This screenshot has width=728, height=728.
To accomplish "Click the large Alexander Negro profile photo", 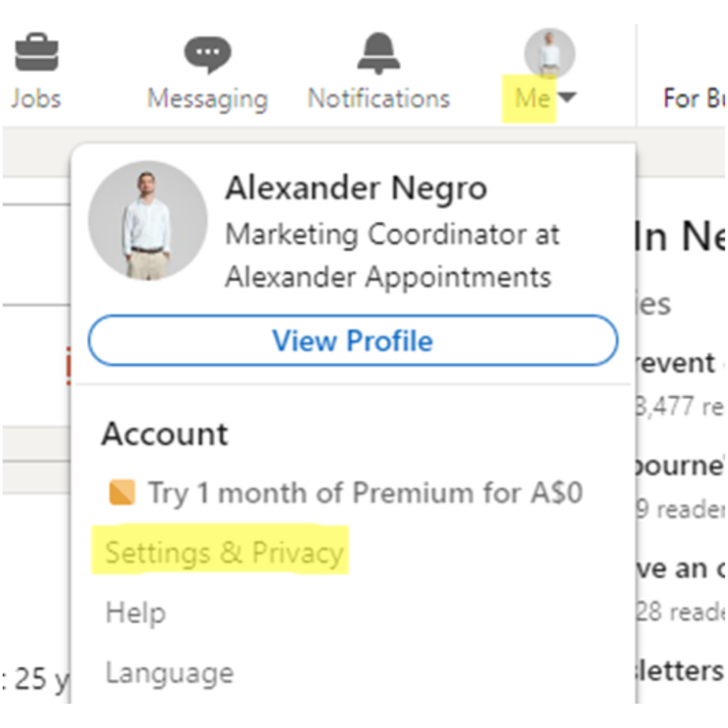I will (x=148, y=220).
